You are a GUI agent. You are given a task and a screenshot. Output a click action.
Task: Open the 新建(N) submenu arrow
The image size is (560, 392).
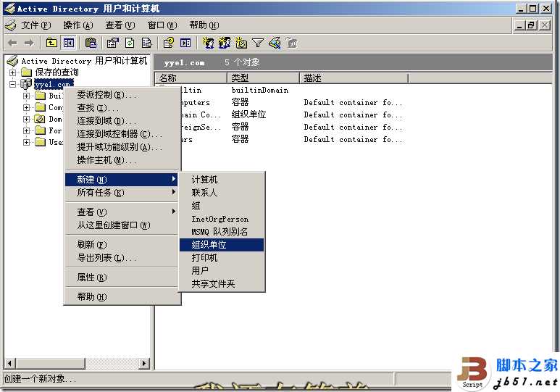point(174,179)
